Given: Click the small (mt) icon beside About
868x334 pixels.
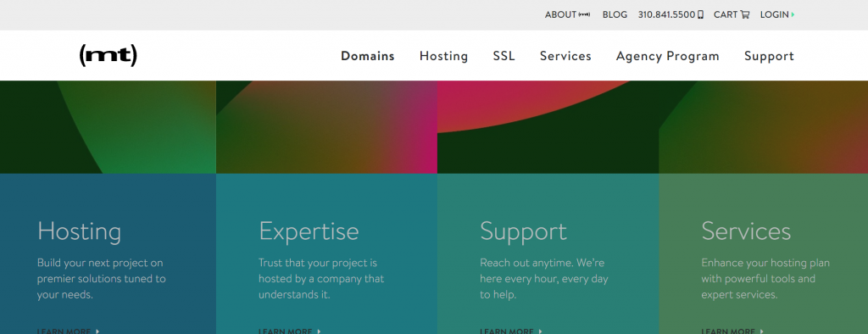Looking at the screenshot, I should 585,15.
